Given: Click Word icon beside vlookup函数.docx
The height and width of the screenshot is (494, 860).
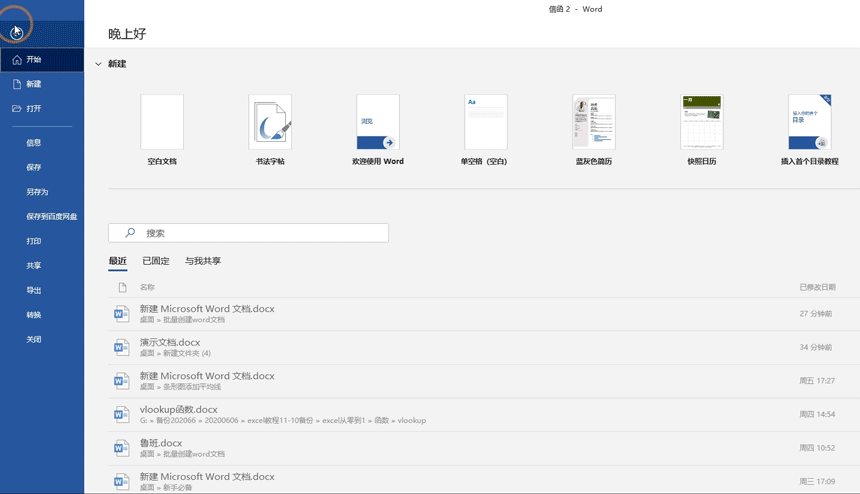Looking at the screenshot, I should (121, 414).
